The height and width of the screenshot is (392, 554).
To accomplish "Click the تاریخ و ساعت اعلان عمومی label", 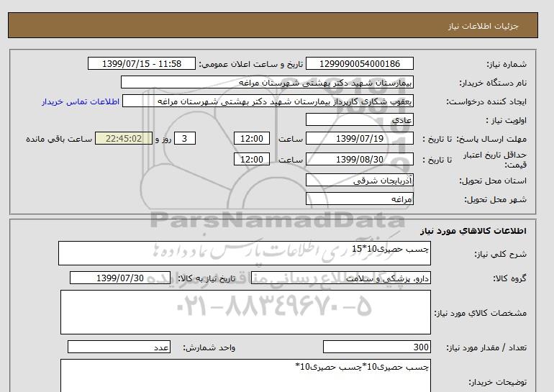I will pos(251,64).
